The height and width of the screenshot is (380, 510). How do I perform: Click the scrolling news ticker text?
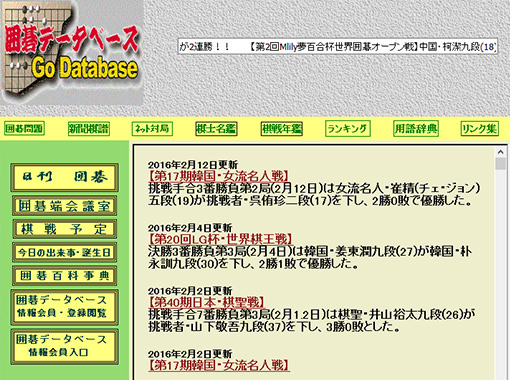pos(338,46)
